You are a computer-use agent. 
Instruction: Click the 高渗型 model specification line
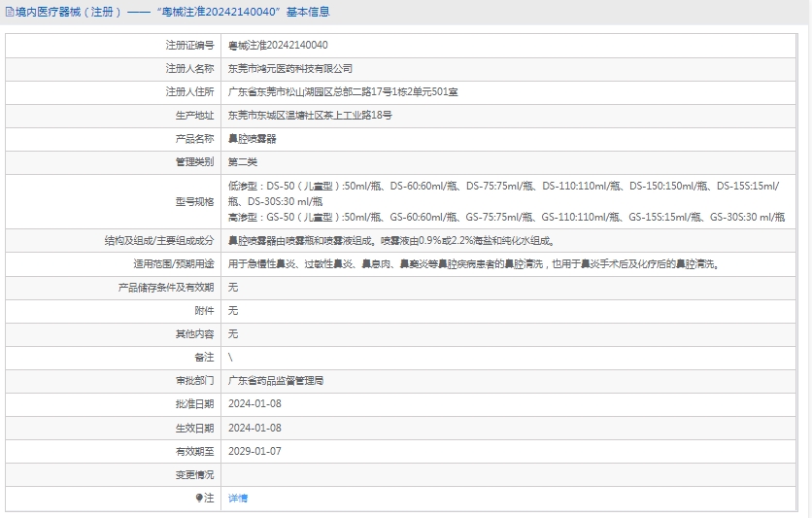(x=506, y=217)
